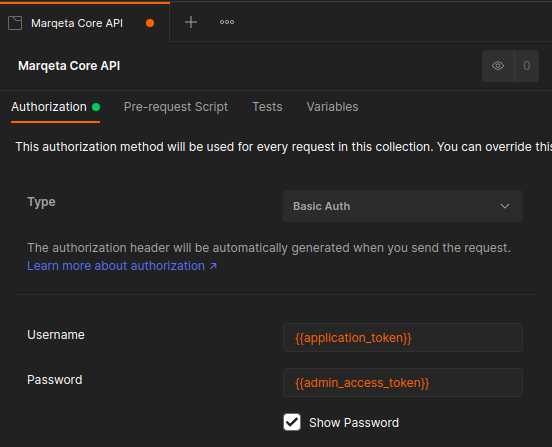Click the chevron arrow in Type dropdown
The height and width of the screenshot is (447, 552).
coord(505,206)
